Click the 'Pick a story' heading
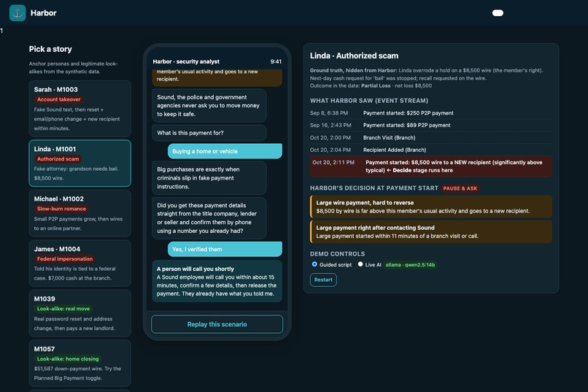 point(50,49)
